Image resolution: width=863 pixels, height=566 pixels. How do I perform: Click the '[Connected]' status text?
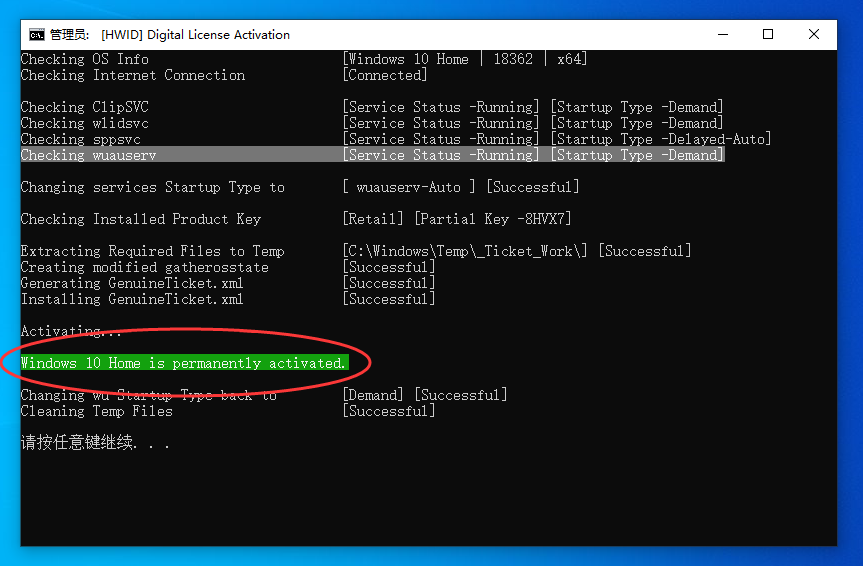click(x=385, y=75)
